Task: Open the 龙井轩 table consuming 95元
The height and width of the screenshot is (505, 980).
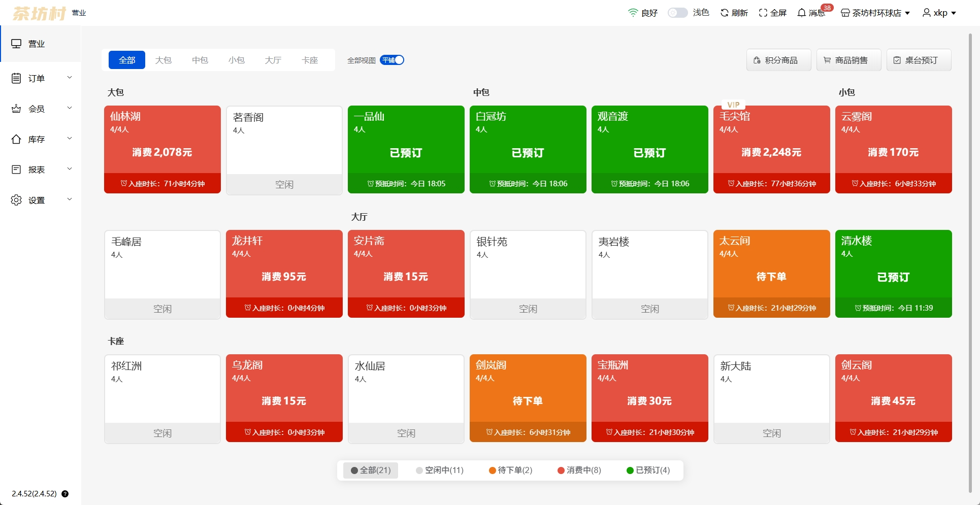Action: tap(284, 274)
